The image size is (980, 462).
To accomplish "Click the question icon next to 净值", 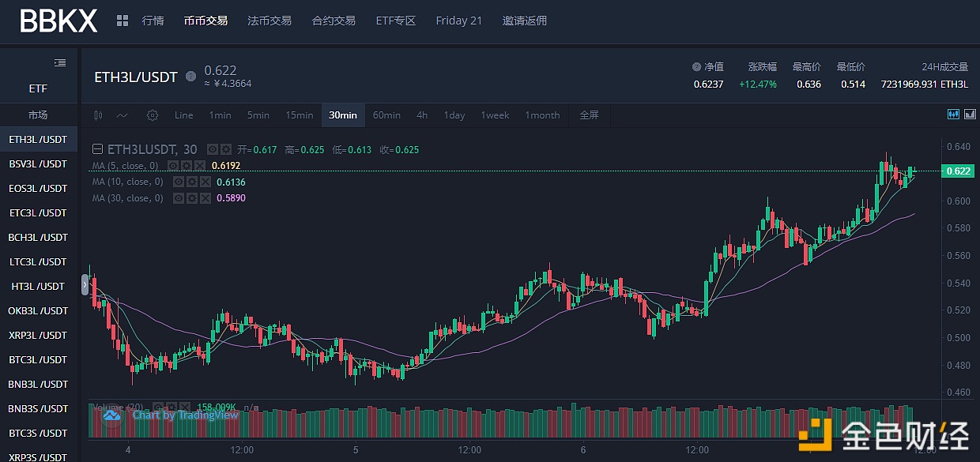I will click(x=696, y=67).
